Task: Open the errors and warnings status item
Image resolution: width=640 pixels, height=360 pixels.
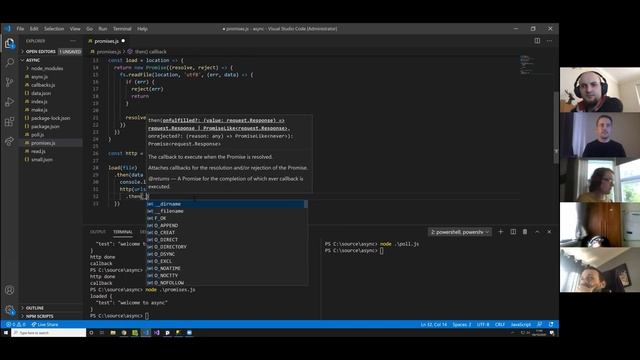Action: [x=16, y=324]
